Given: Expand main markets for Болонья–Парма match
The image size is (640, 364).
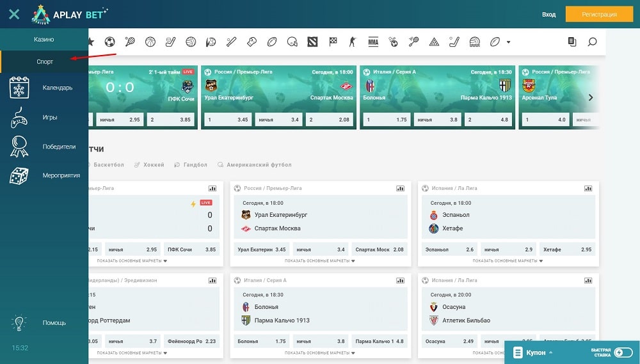Looking at the screenshot, I should click(x=319, y=352).
